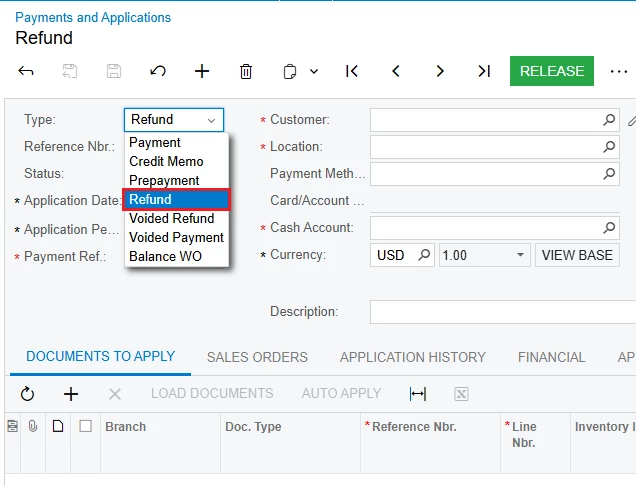Image resolution: width=636 pixels, height=486 pixels.
Task: Click the Location input field
Action: 494,146
